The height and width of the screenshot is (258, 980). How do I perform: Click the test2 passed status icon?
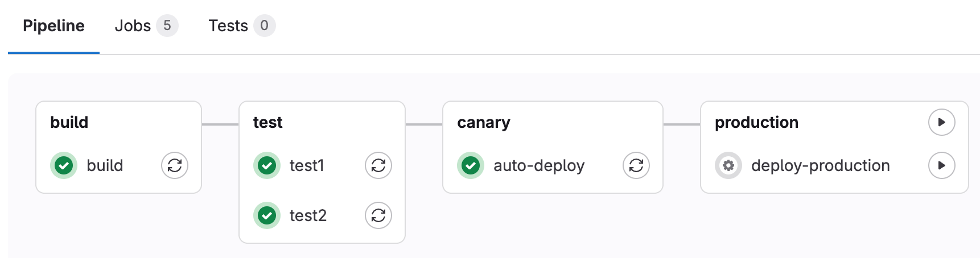(267, 215)
